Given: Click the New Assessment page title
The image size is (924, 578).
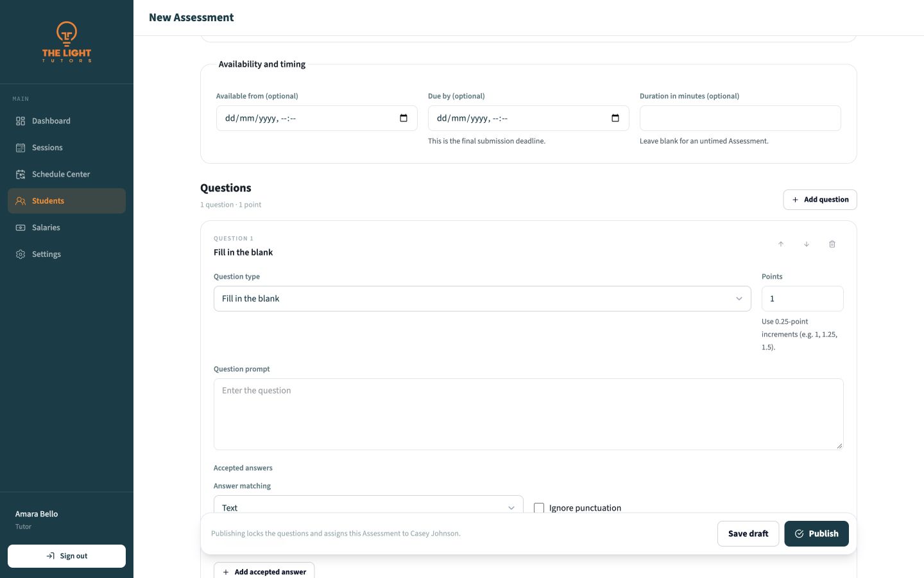Looking at the screenshot, I should [191, 17].
